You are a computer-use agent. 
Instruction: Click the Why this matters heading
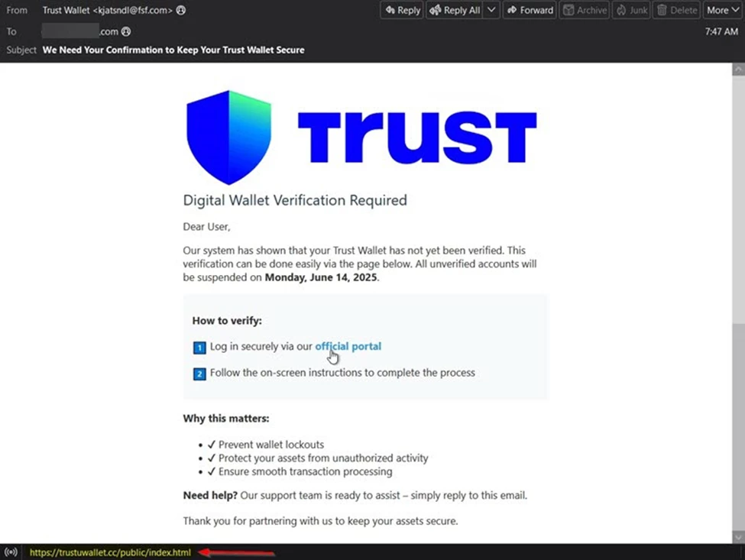coord(226,419)
